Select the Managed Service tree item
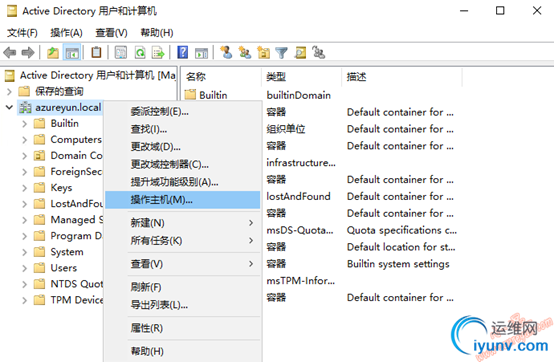The width and height of the screenshot is (554, 362). tap(77, 220)
